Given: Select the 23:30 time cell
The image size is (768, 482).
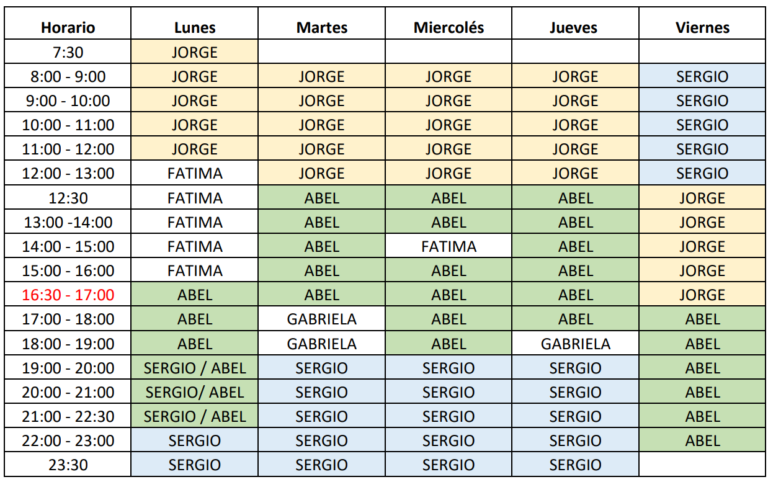Looking at the screenshot, I should [x=68, y=464].
